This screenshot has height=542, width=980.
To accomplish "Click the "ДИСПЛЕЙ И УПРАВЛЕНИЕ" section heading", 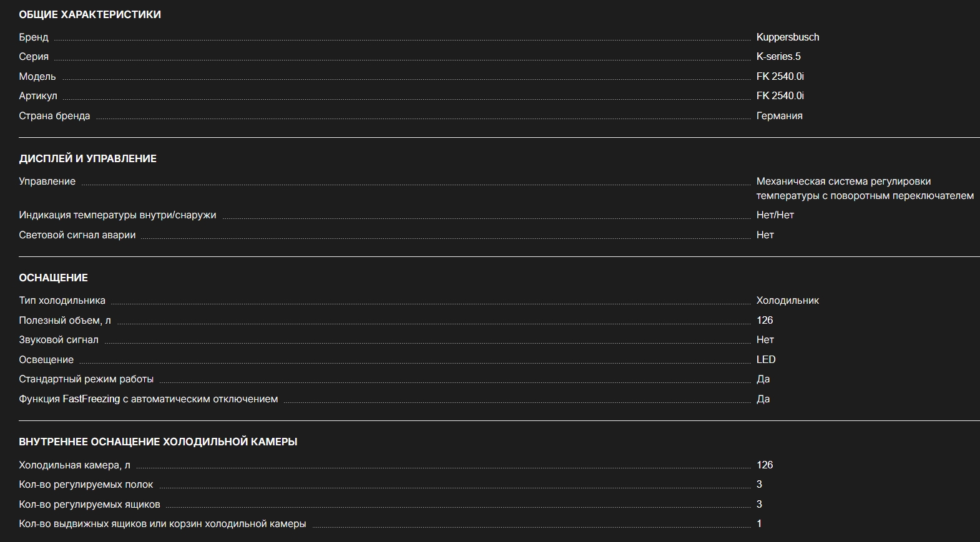I will pos(88,158).
